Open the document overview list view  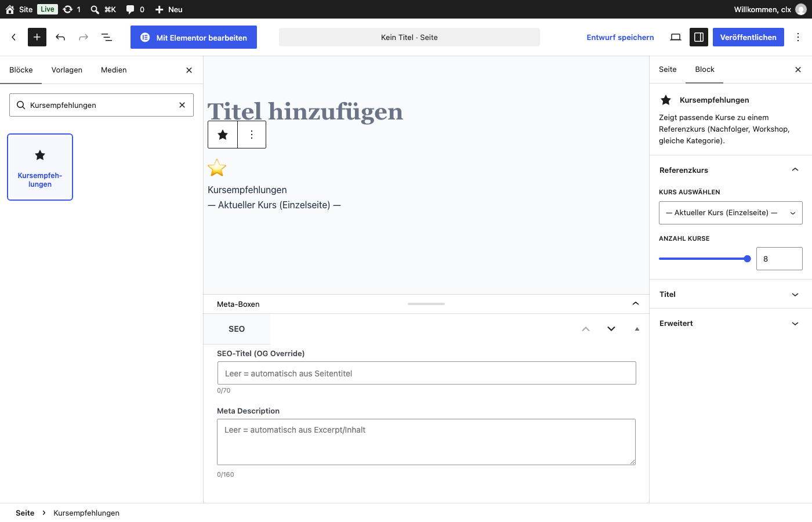point(107,37)
